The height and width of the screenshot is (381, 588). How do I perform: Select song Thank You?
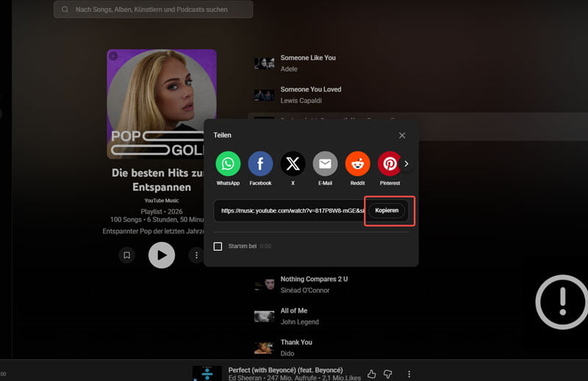[296, 342]
